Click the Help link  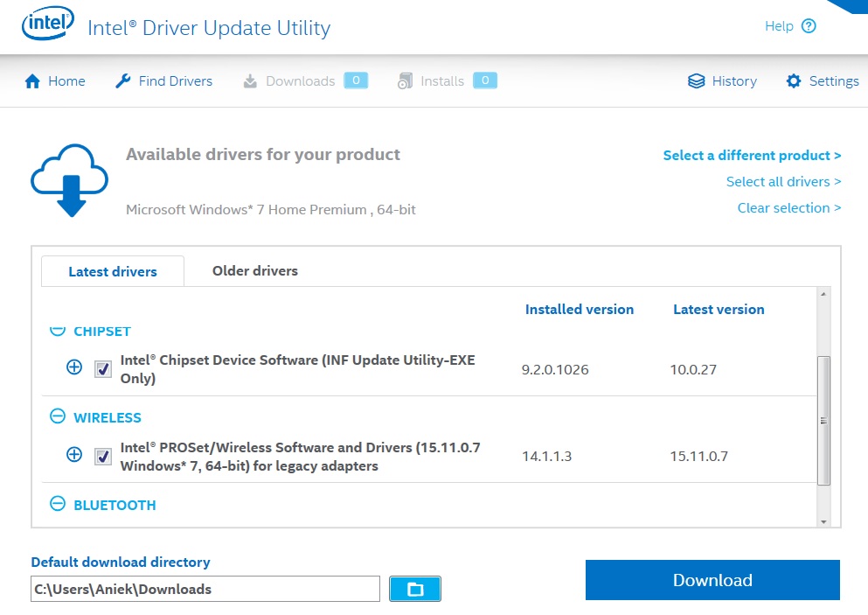click(779, 26)
